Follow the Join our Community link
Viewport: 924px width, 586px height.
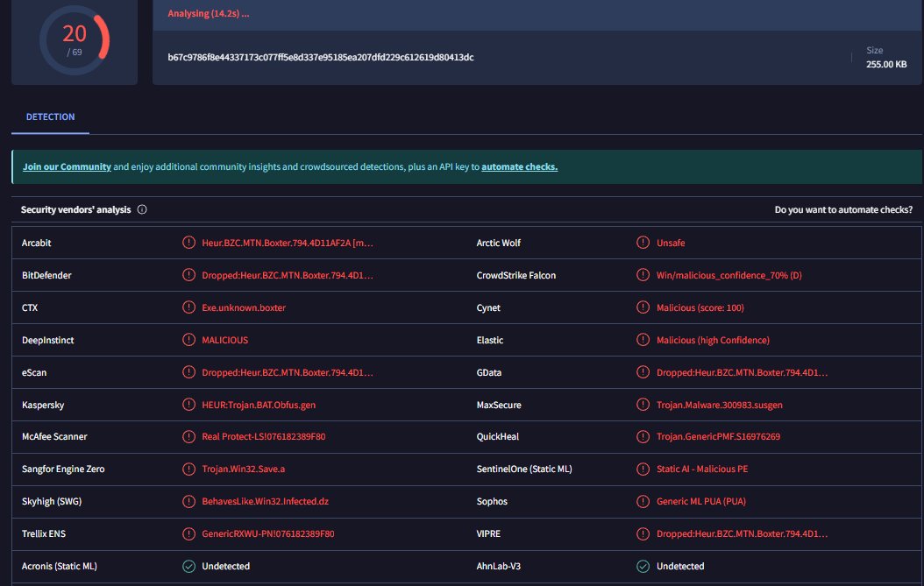point(67,166)
